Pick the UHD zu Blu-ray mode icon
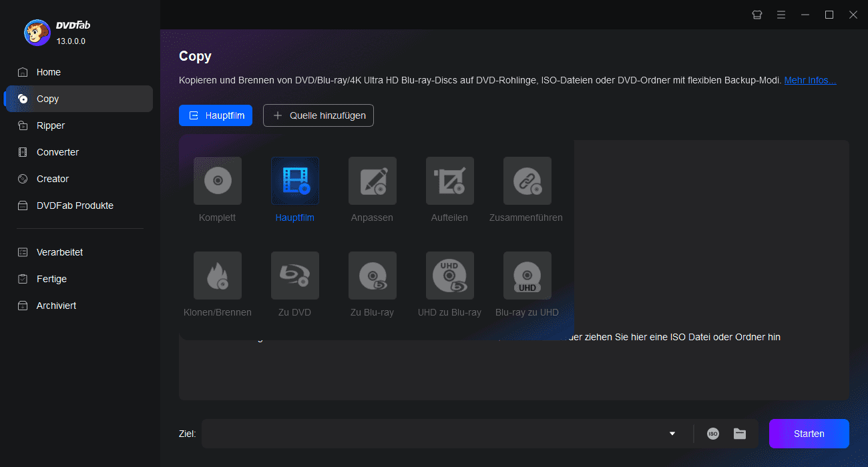This screenshot has width=868, height=467. pyautogui.click(x=450, y=276)
